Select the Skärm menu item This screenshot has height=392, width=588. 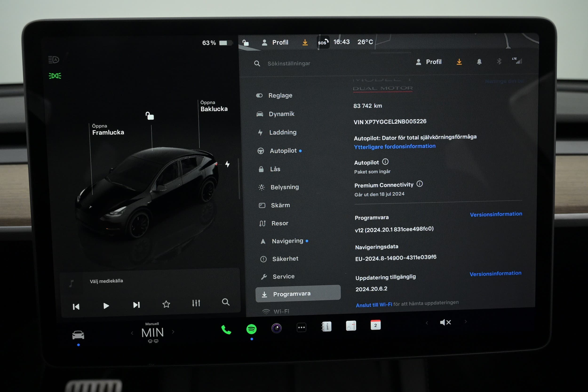[274, 205]
